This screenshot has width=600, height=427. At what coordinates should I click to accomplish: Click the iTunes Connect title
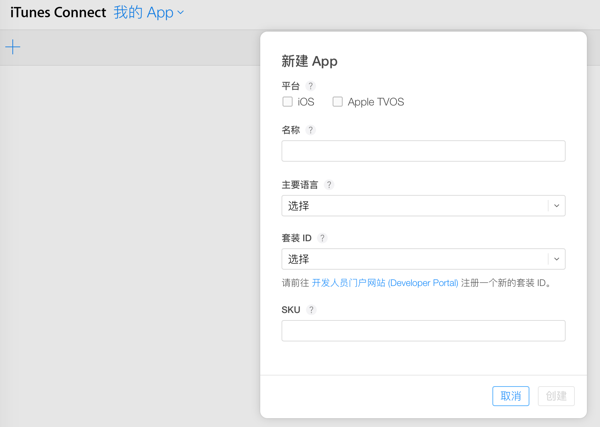click(58, 13)
